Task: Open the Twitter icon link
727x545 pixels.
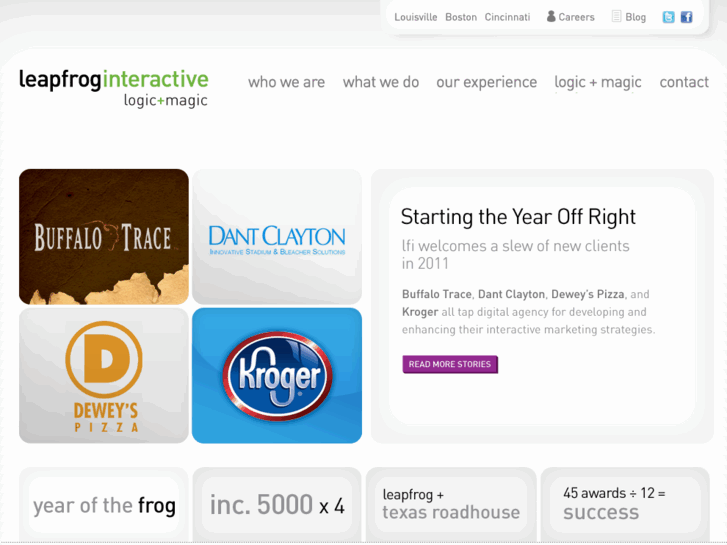Action: pyautogui.click(x=668, y=17)
